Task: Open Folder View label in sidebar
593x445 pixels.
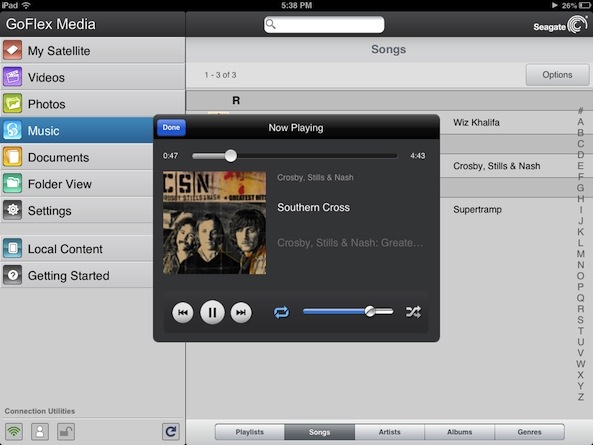Action: tap(60, 184)
